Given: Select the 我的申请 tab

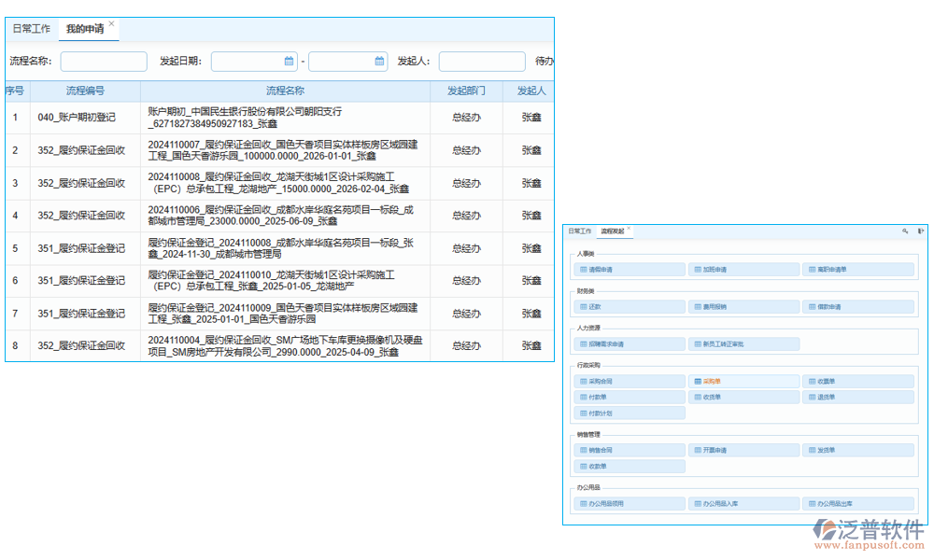Looking at the screenshot, I should pos(84,29).
